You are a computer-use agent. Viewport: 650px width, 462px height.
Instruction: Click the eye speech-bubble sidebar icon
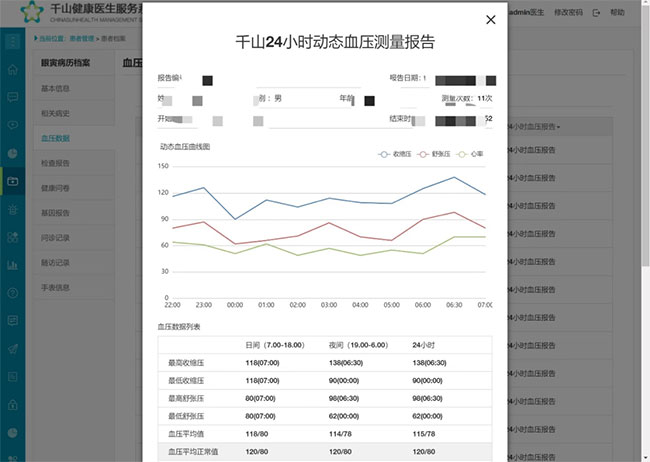point(12,125)
